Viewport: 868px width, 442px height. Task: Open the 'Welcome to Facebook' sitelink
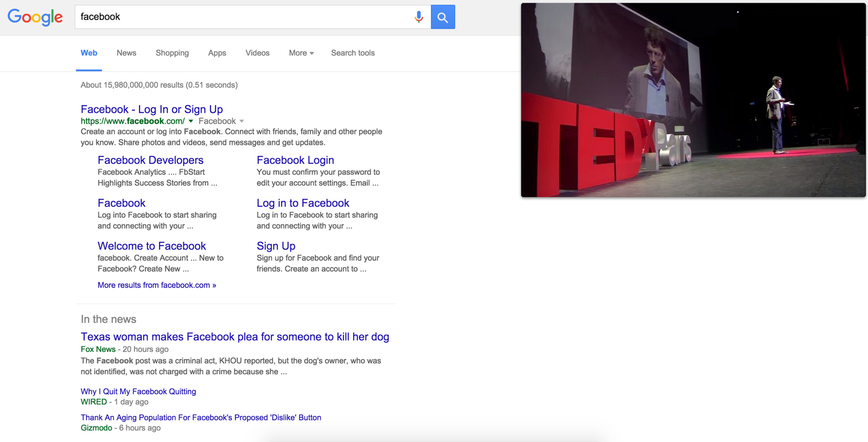click(x=152, y=246)
